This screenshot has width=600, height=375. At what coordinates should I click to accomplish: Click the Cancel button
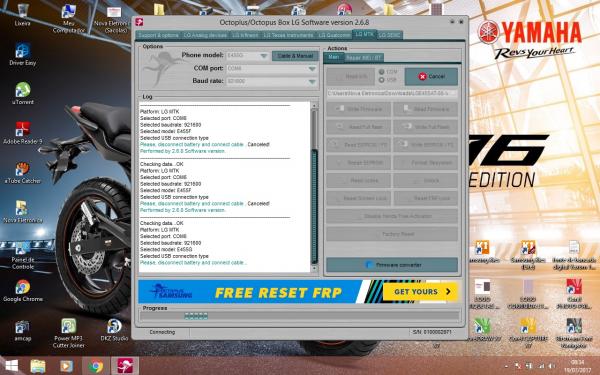click(x=431, y=77)
